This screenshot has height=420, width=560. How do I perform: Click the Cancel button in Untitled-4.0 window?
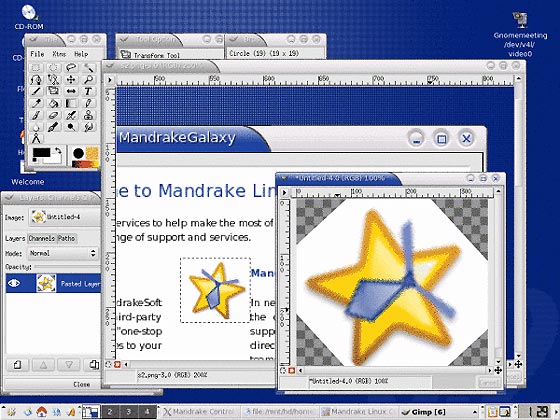[489, 383]
